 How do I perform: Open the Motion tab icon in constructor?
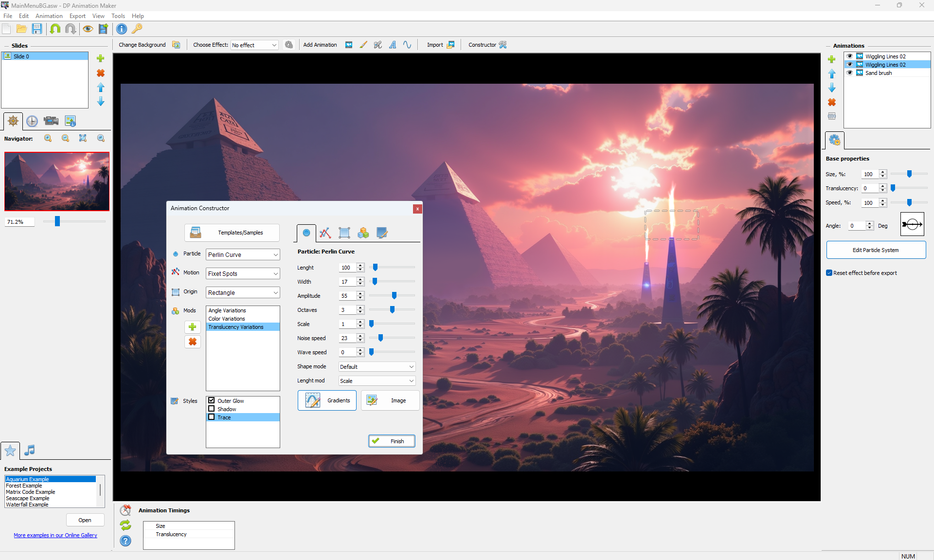coord(325,233)
